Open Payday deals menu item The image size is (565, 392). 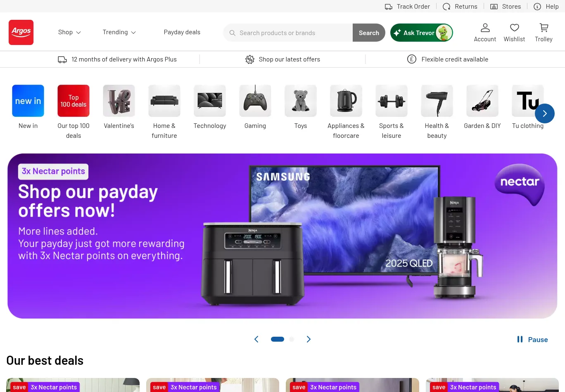pyautogui.click(x=182, y=32)
